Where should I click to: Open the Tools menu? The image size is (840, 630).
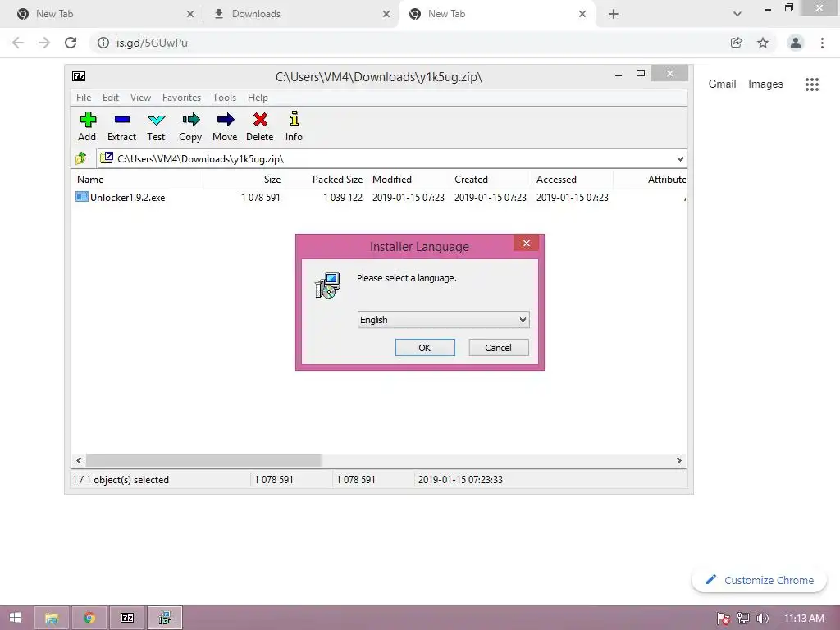point(224,98)
